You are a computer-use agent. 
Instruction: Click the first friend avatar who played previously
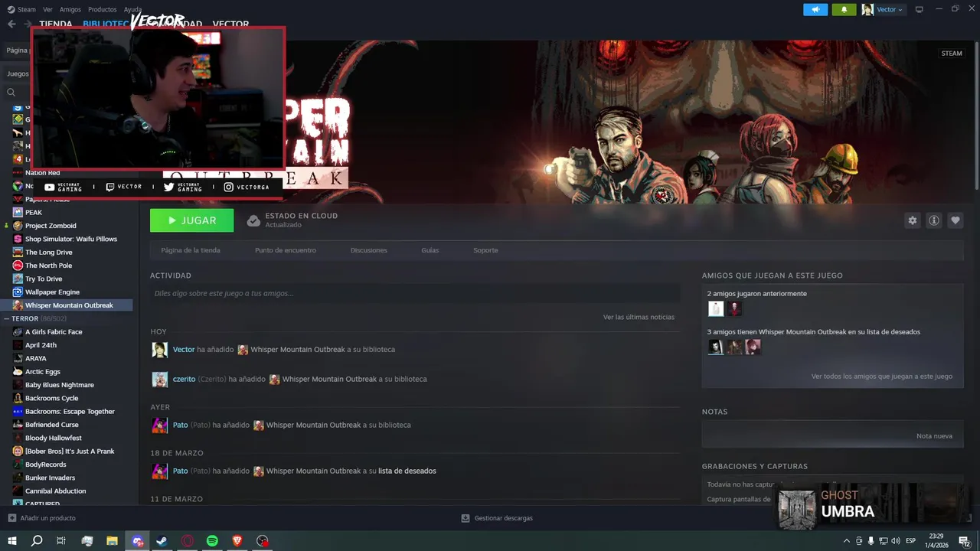click(x=715, y=309)
